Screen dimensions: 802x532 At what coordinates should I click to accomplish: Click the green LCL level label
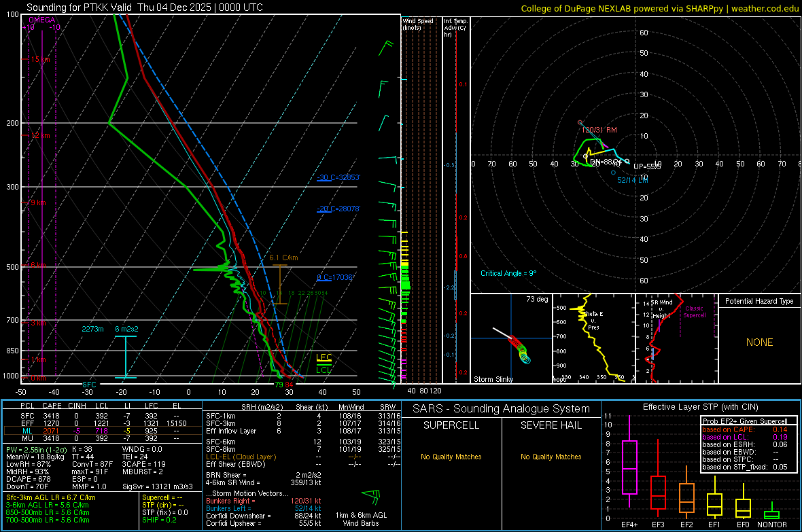(x=324, y=370)
